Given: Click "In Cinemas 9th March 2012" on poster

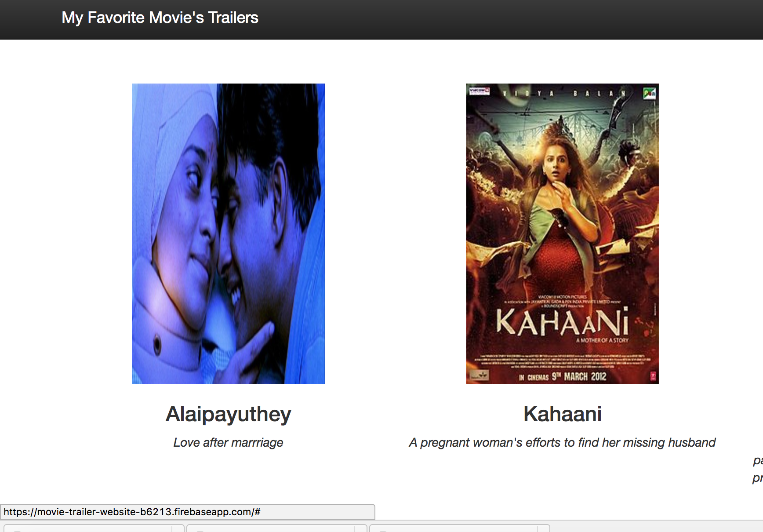Looking at the screenshot, I should [x=563, y=377].
